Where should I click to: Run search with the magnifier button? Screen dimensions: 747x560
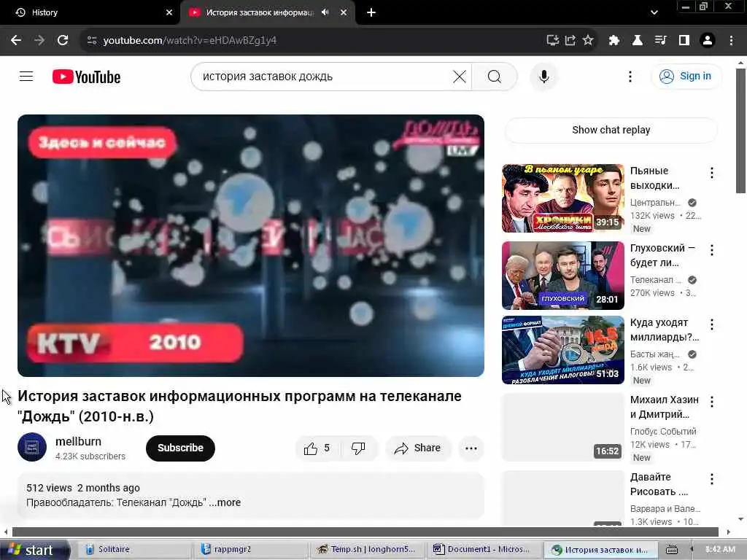495,77
